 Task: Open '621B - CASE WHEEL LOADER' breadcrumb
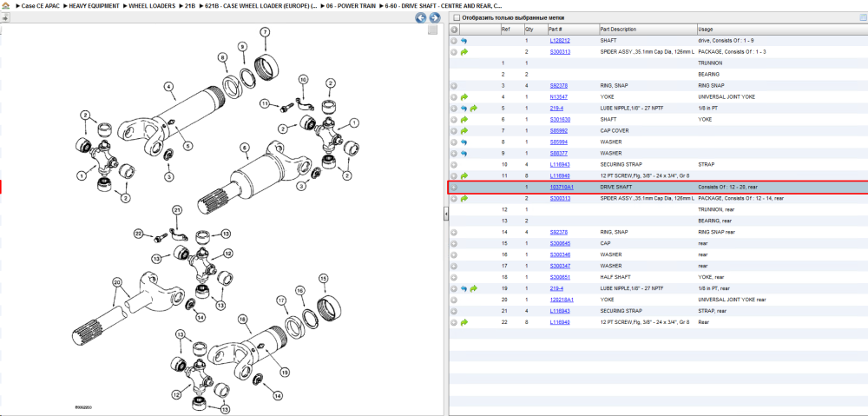pyautogui.click(x=261, y=5)
